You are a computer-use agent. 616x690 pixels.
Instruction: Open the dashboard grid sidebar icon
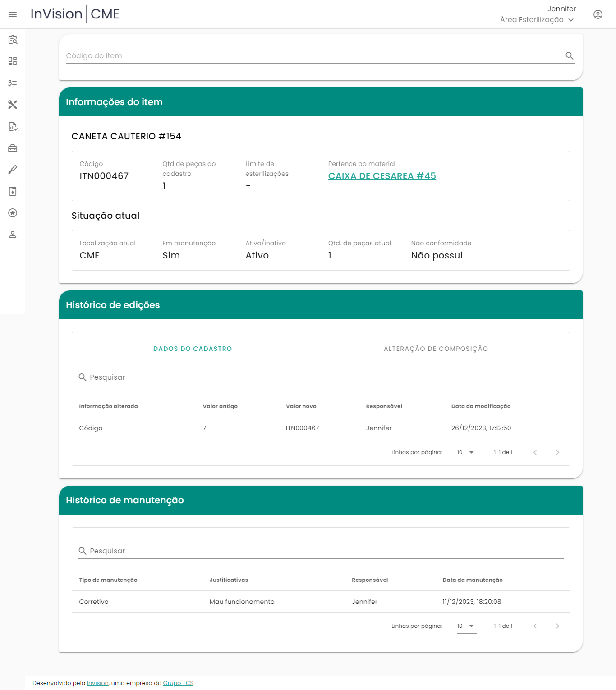pyautogui.click(x=13, y=61)
